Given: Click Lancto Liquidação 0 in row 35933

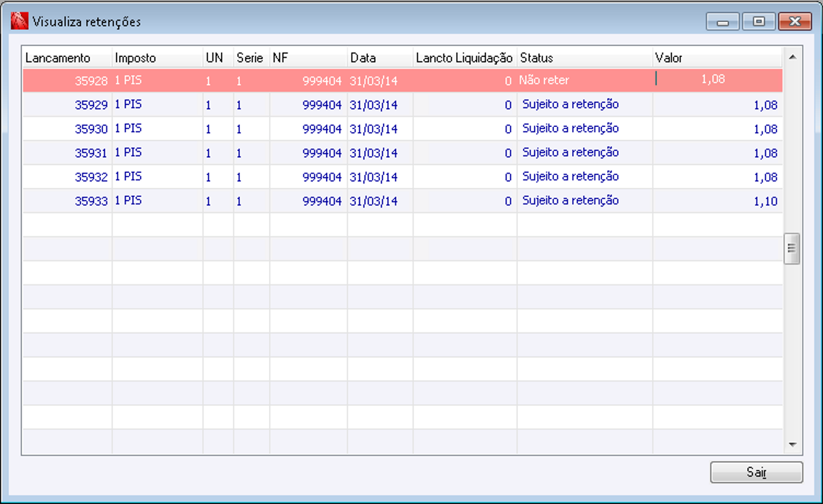Looking at the screenshot, I should [508, 201].
